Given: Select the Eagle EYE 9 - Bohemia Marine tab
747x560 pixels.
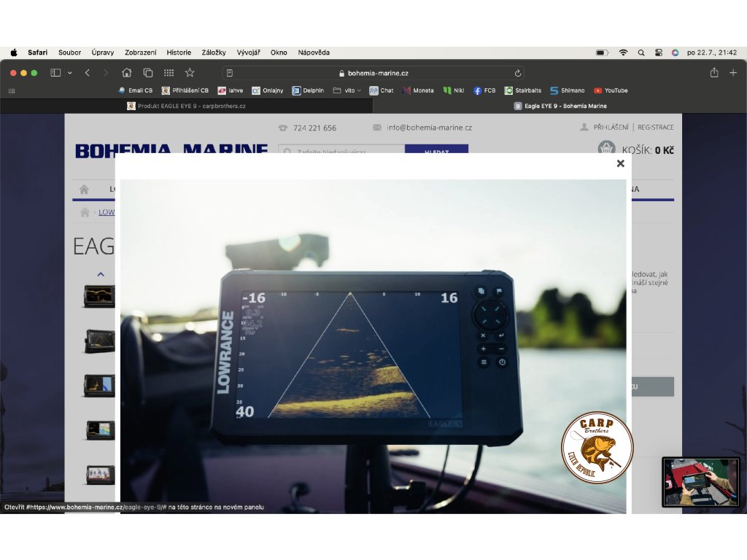Looking at the screenshot, I should [x=560, y=106].
